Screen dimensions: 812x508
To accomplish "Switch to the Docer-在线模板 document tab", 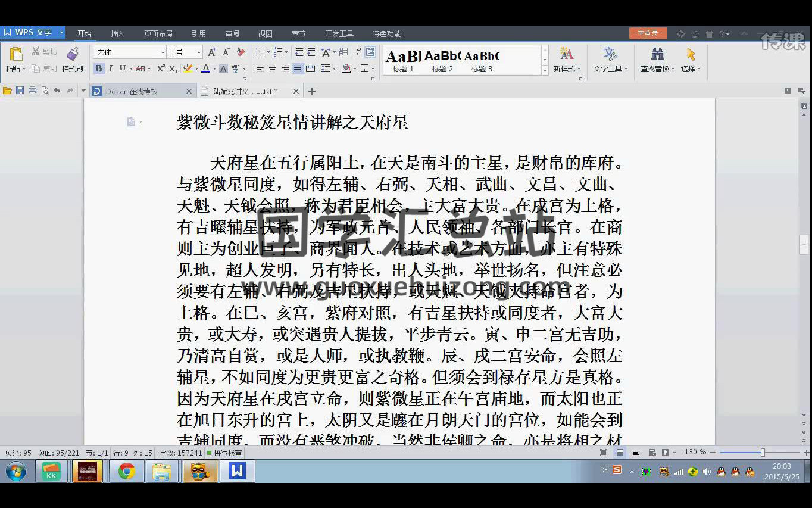I will (x=131, y=91).
